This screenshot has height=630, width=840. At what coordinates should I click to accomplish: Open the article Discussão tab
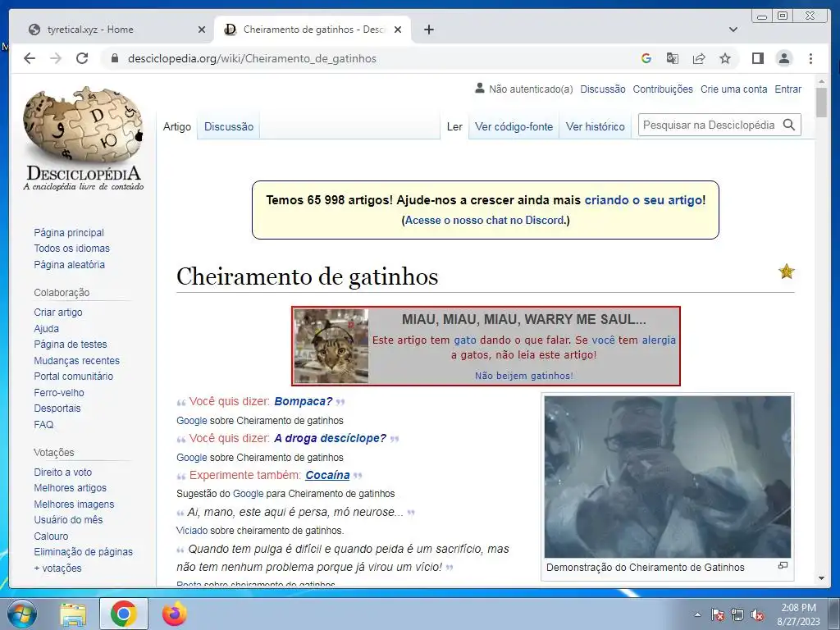pos(229,126)
